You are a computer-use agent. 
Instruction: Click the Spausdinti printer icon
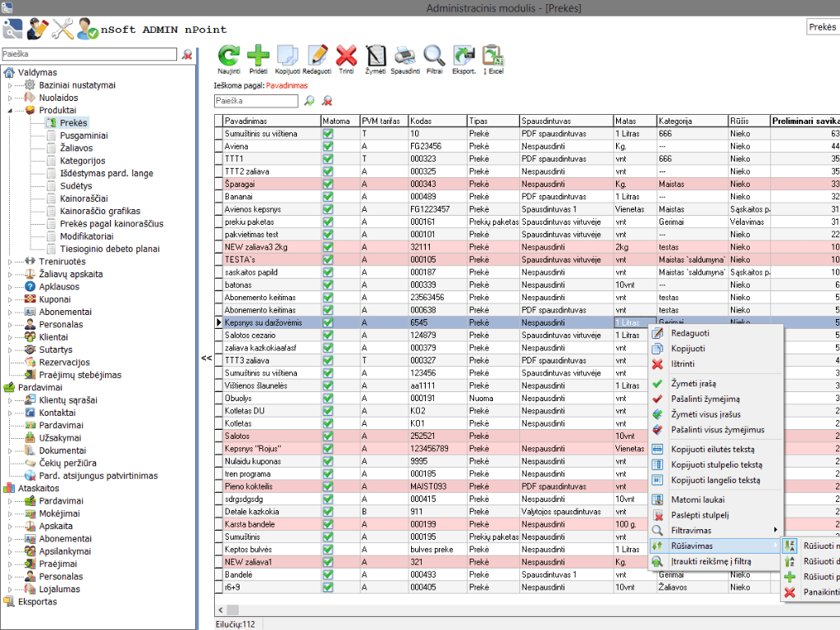(404, 56)
